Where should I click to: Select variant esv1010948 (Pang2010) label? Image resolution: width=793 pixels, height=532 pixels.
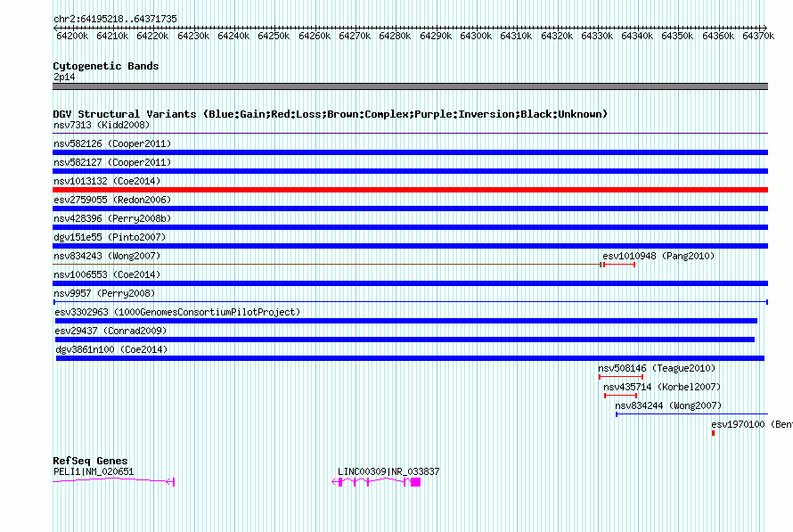pos(658,256)
